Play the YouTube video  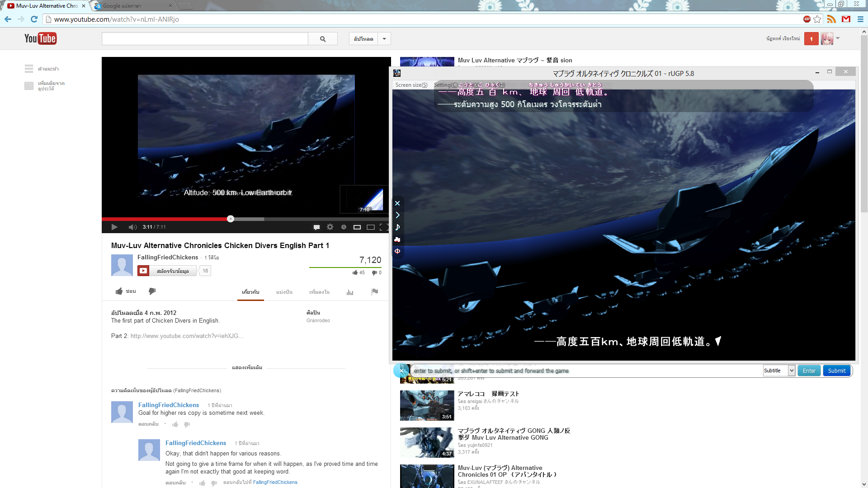[x=114, y=227]
